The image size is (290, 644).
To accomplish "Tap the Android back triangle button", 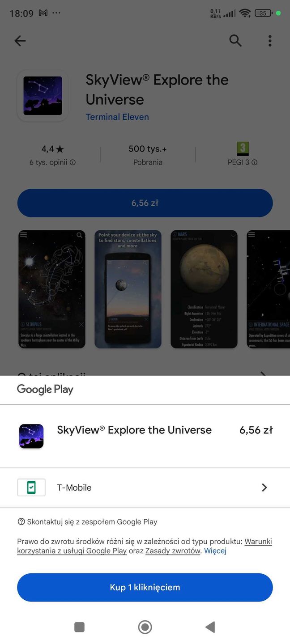I will tap(210, 627).
